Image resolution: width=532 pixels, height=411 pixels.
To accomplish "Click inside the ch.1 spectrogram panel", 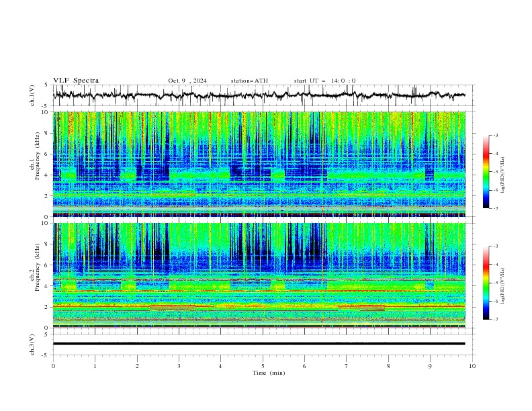I will pos(259,164).
